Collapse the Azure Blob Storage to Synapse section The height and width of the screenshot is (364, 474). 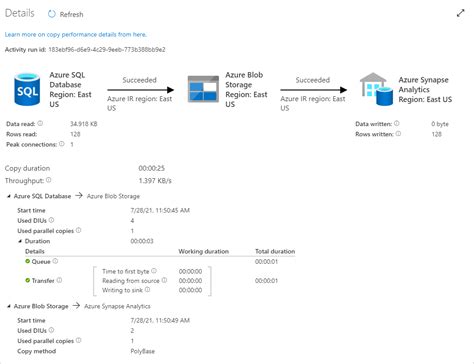click(9, 306)
